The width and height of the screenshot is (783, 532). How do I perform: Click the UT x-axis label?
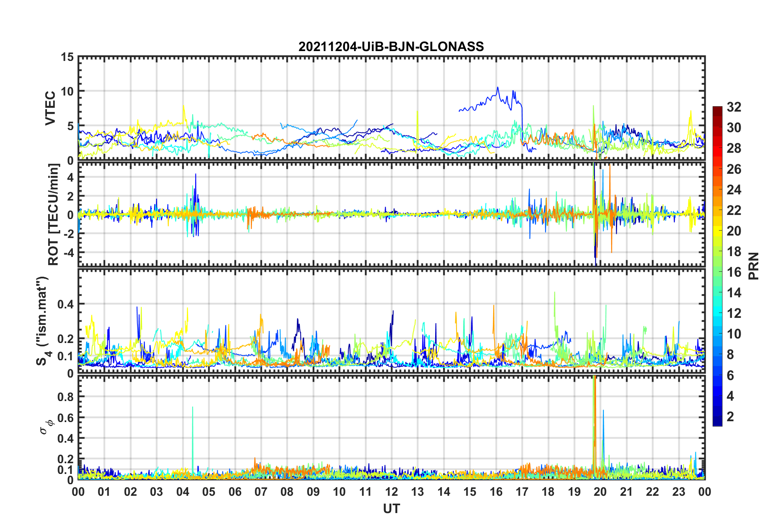[391, 509]
